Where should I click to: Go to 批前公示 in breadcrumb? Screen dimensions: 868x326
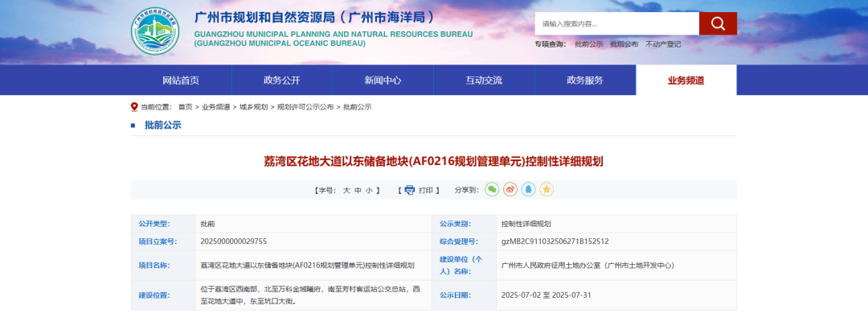[358, 107]
